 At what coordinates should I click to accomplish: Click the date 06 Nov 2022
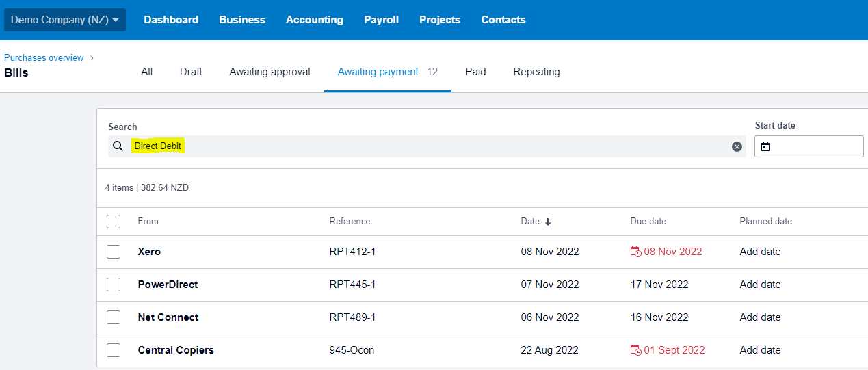(550, 317)
